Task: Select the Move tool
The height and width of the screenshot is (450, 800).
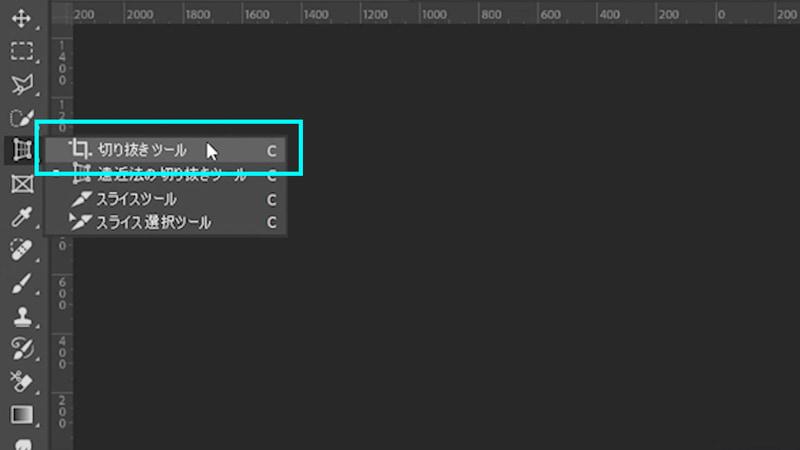Action: (21, 18)
